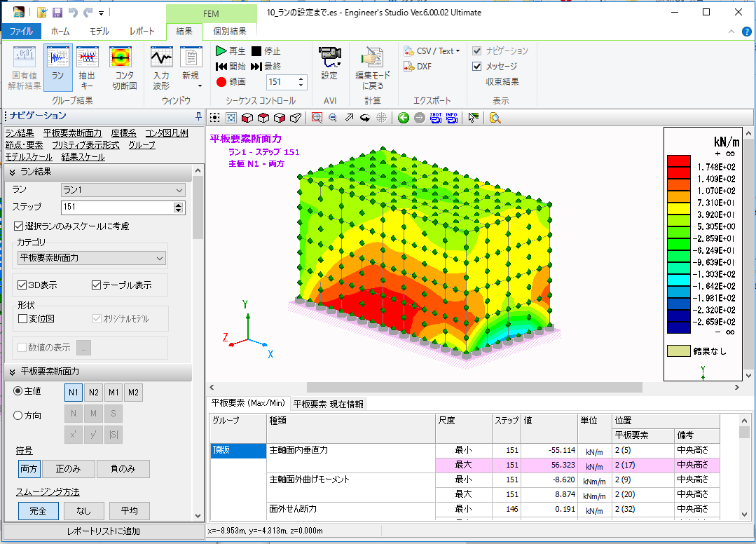
Task: Toggle the メッセージ checkbox in ribbon
Action: click(477, 66)
